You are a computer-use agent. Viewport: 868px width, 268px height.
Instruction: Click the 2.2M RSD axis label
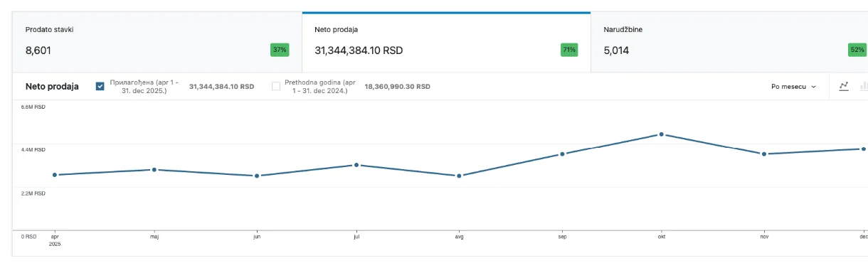pyautogui.click(x=33, y=193)
